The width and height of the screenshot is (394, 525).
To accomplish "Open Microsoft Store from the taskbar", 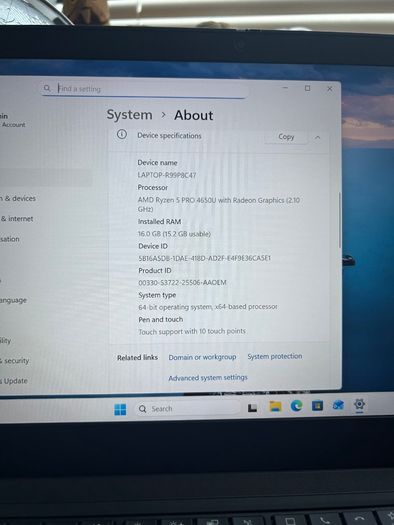I will tap(317, 405).
